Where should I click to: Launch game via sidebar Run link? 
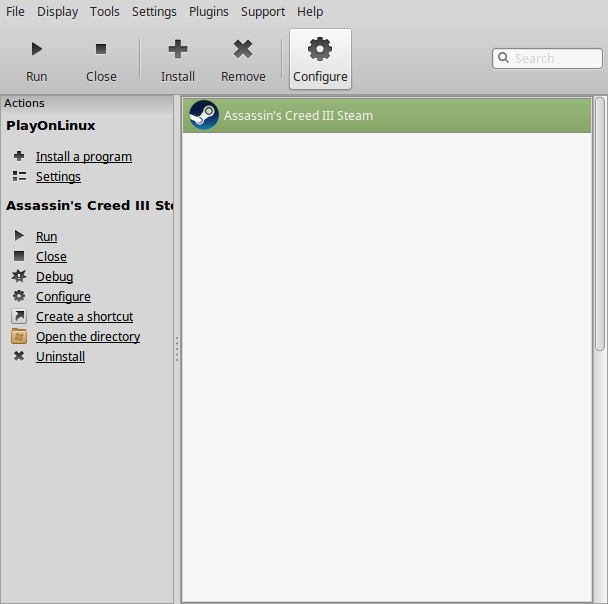[x=47, y=236]
